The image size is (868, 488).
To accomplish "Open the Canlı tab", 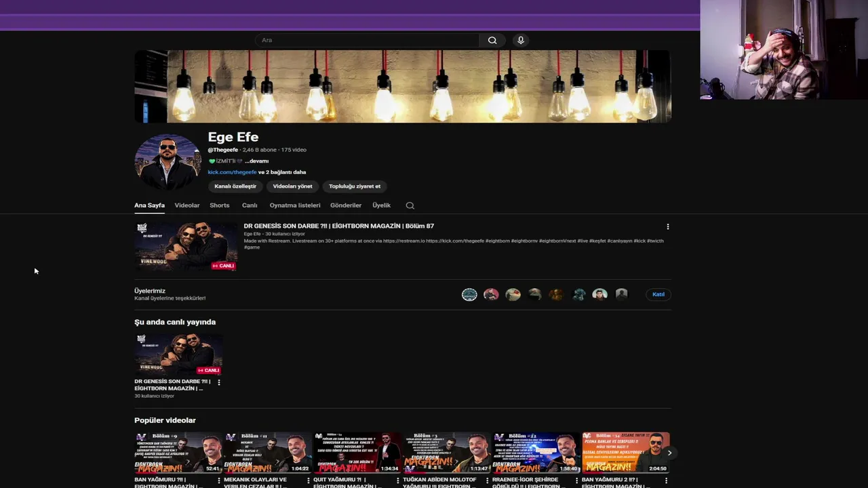I will (250, 205).
